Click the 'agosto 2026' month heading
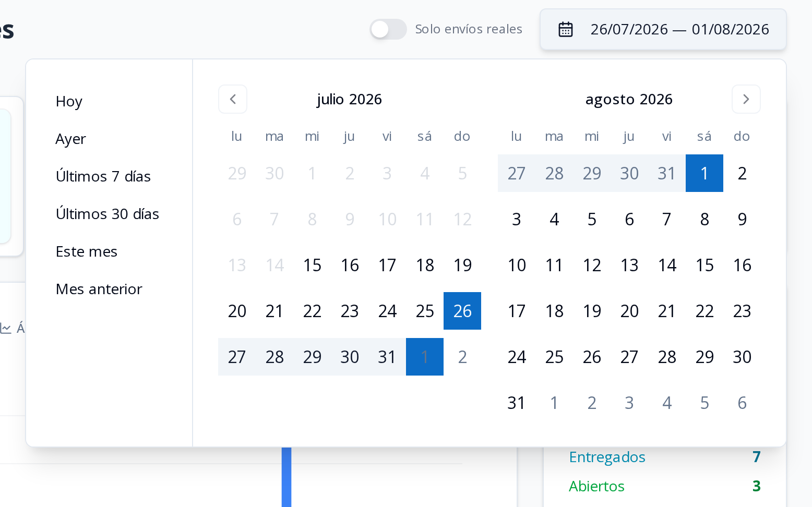 click(x=629, y=99)
